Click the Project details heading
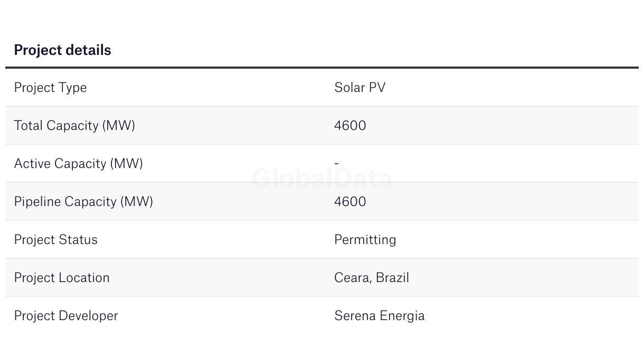The width and height of the screenshot is (644, 356). [62, 50]
